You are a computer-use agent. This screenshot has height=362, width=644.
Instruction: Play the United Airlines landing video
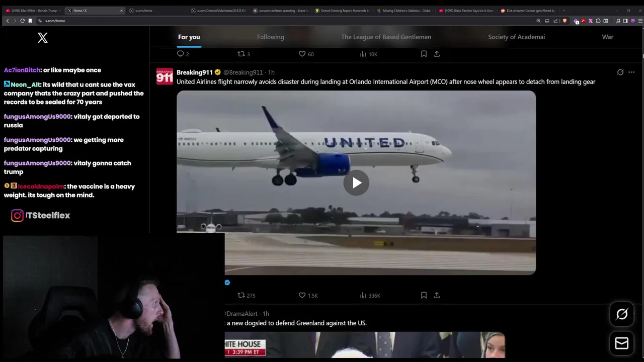(x=356, y=183)
